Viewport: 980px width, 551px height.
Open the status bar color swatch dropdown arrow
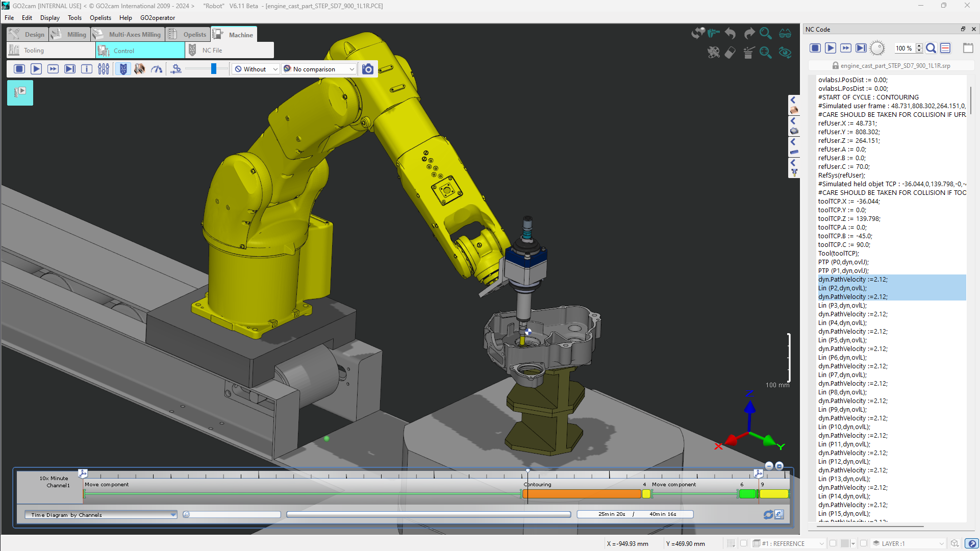click(853, 544)
